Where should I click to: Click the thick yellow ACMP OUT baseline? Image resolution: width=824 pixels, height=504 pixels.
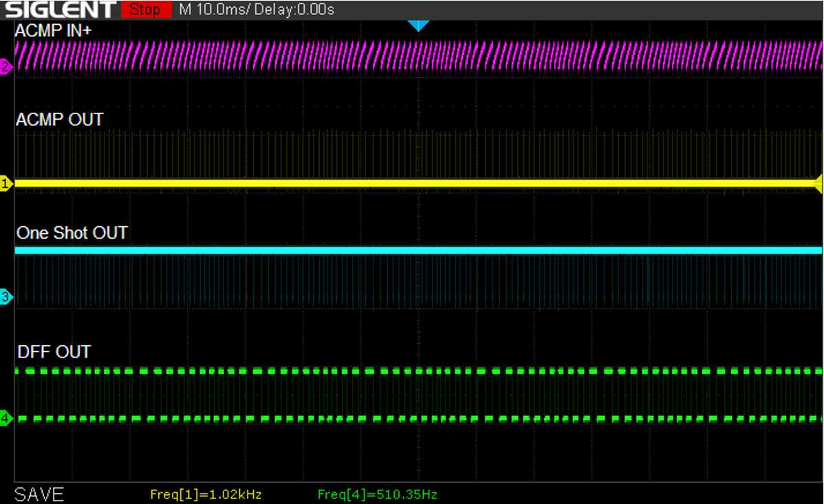(x=413, y=183)
